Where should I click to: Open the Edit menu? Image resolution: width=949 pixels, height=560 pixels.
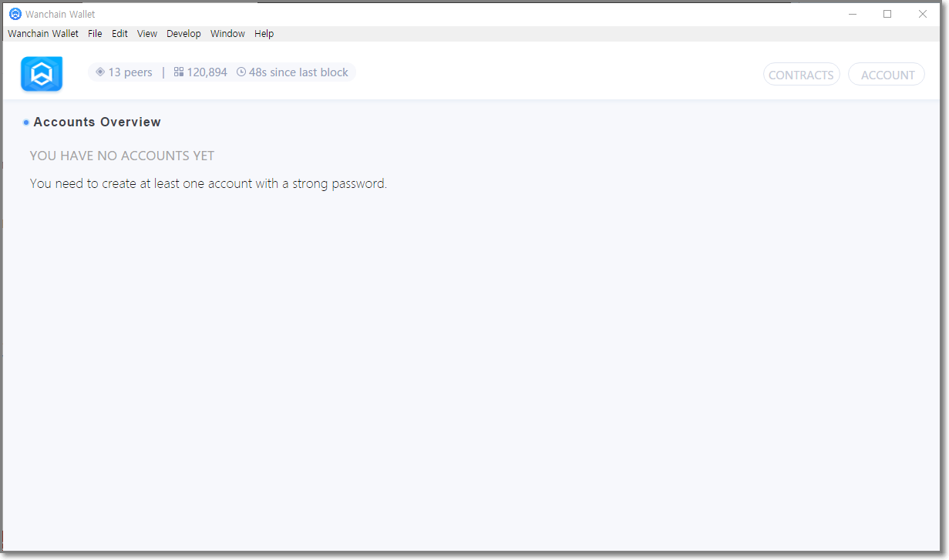[x=119, y=34]
